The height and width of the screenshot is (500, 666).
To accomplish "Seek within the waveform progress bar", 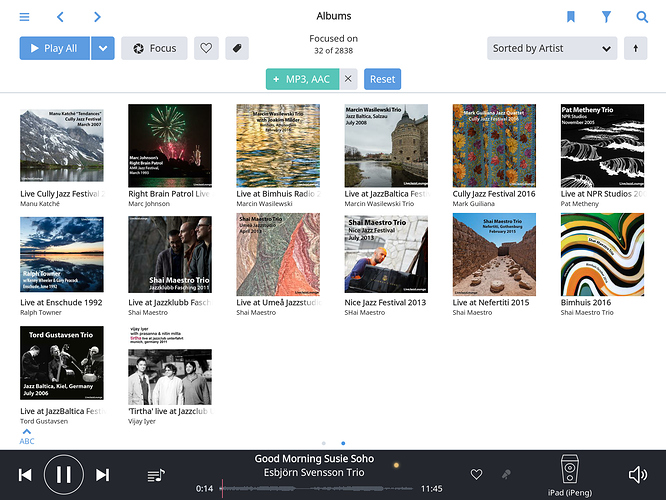I will point(316,489).
